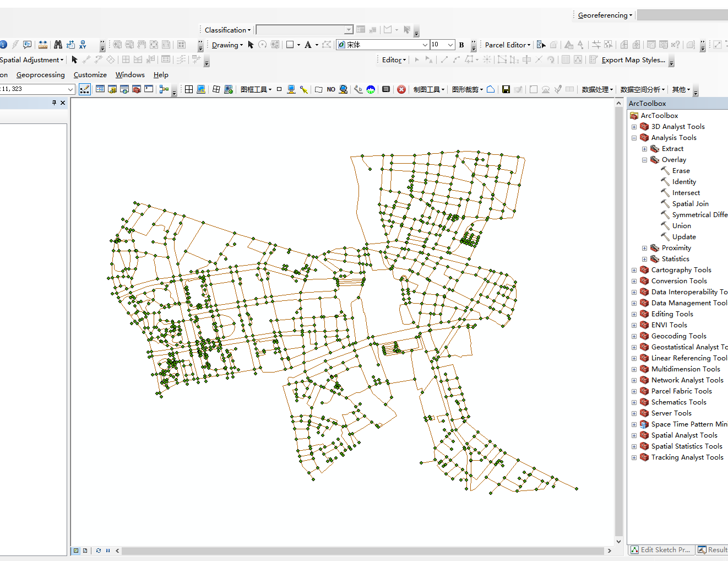728x561 pixels.
Task: Open the Geoprocessing menu
Action: (41, 74)
